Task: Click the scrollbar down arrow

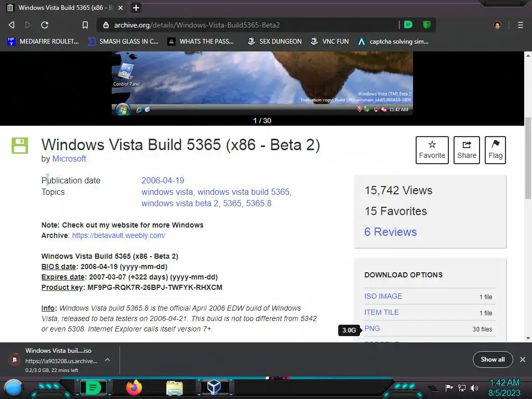Action: pos(528,338)
